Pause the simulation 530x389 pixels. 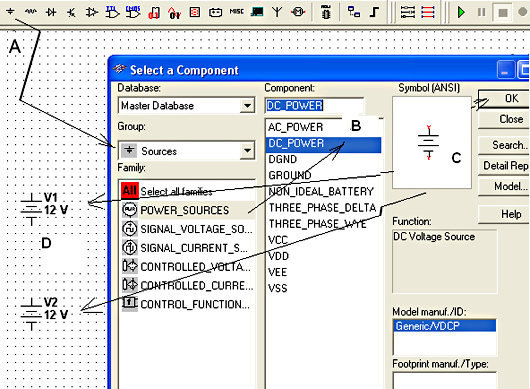coord(481,13)
